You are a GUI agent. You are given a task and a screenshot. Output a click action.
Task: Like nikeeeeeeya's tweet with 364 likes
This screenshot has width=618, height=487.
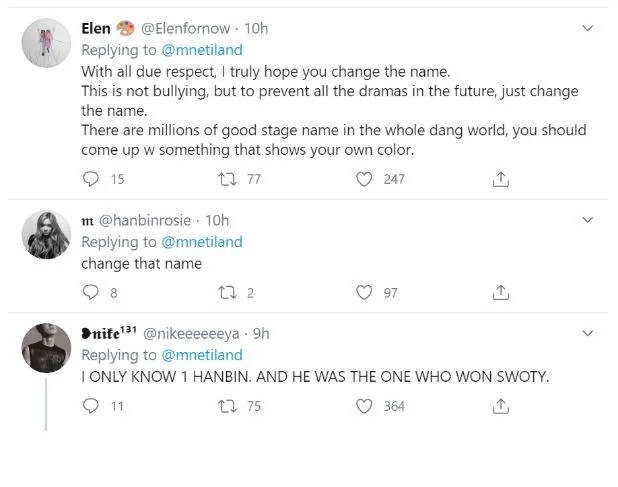click(x=365, y=406)
